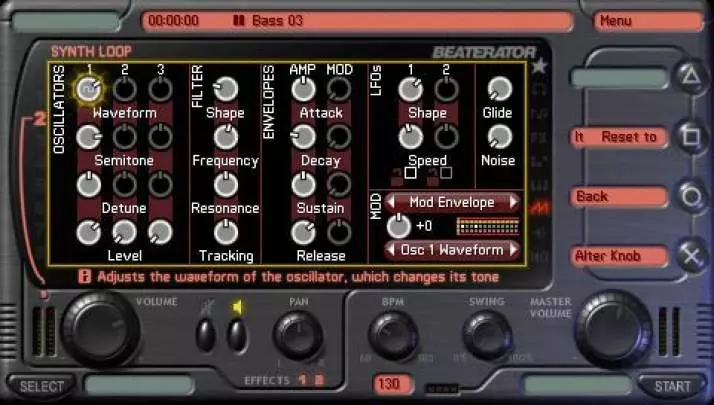Select the LFO 1 Shape knob
Image resolution: width=714 pixels, height=405 pixels.
tap(410, 89)
